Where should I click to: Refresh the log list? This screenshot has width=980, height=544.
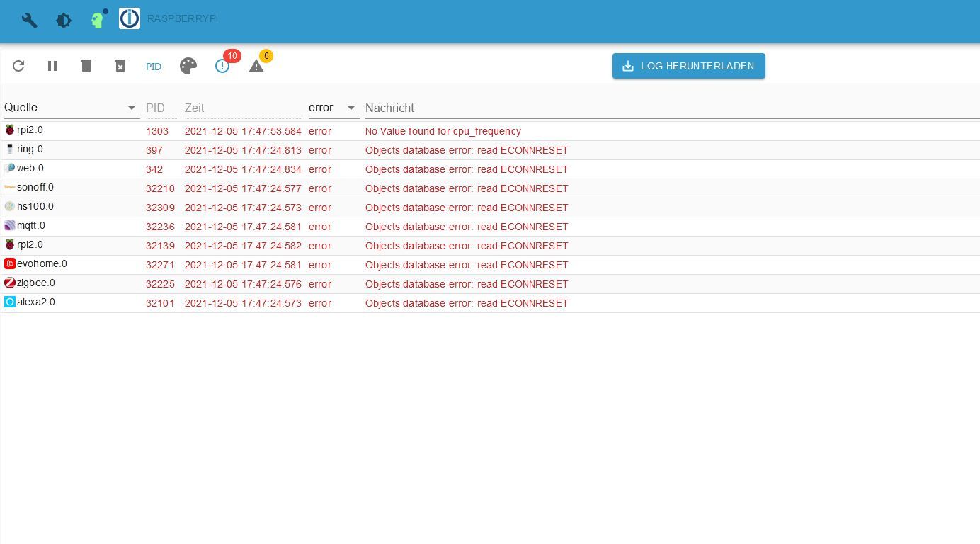click(x=18, y=66)
